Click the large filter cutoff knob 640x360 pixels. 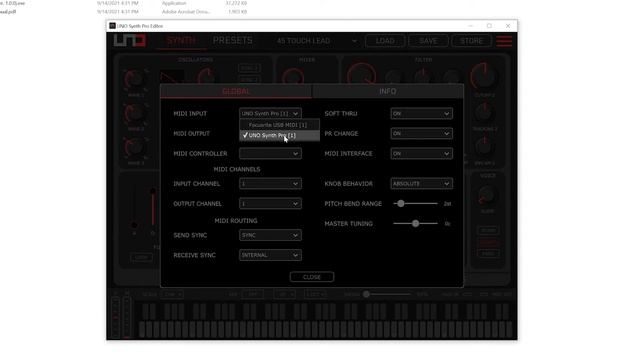coord(362,74)
